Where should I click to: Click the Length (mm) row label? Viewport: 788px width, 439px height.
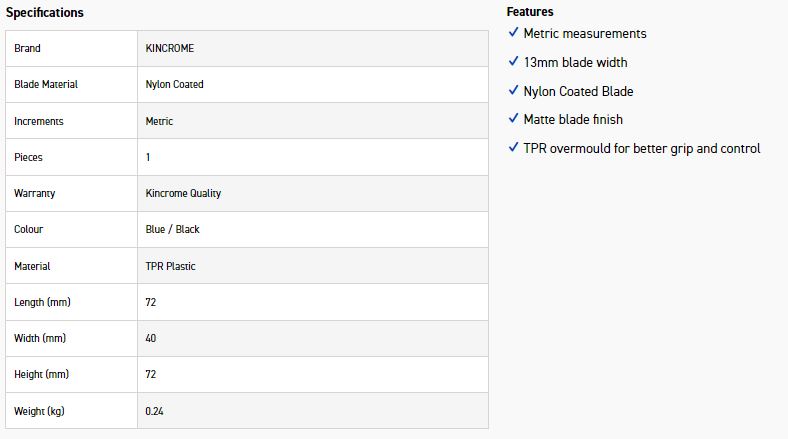pos(42,302)
